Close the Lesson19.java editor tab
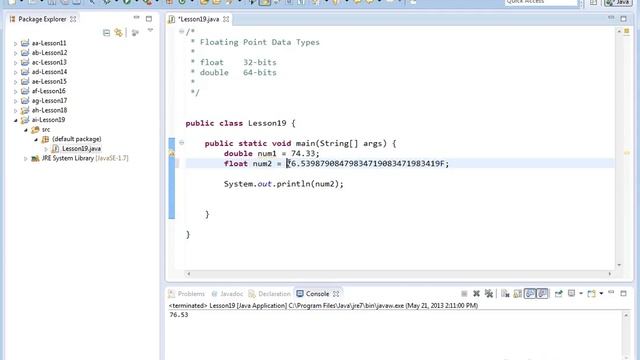The height and width of the screenshot is (360, 640). 226,19
